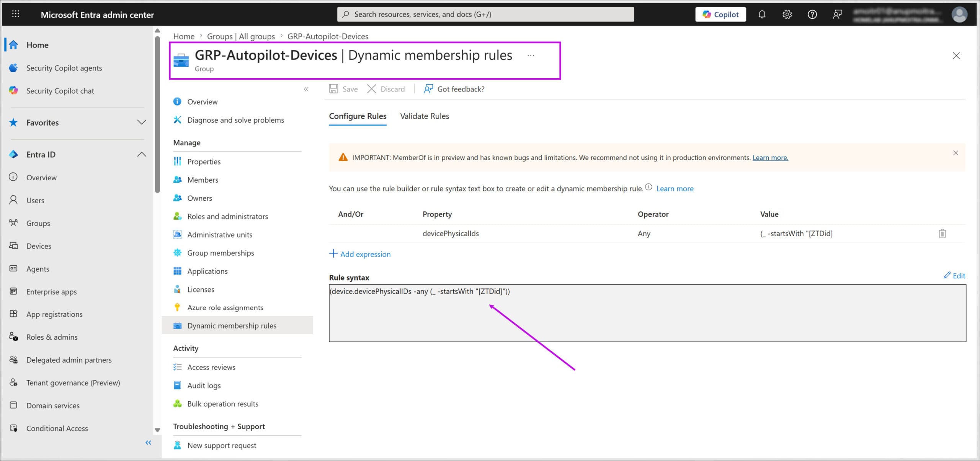Open the settings gear icon
The height and width of the screenshot is (461, 980).
coord(787,15)
